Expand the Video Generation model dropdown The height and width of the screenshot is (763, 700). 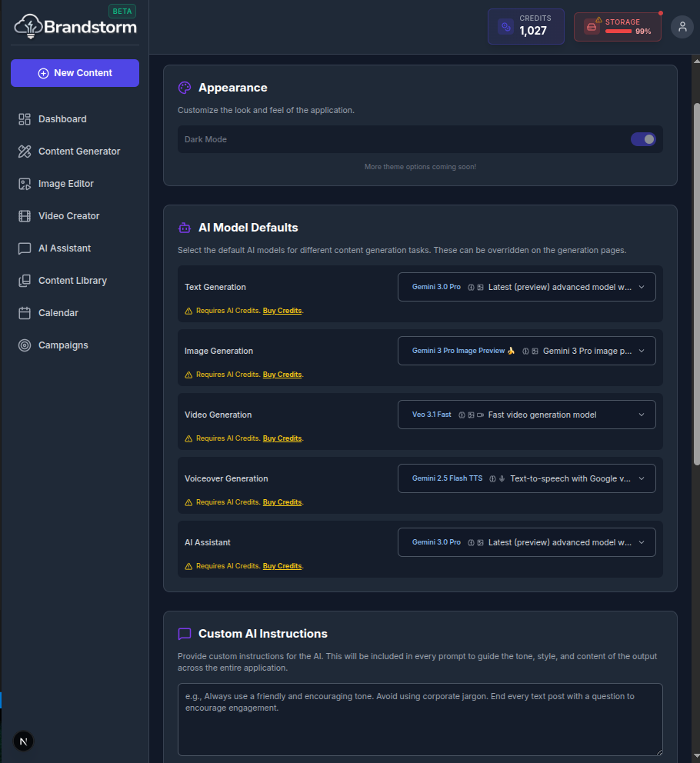click(526, 415)
